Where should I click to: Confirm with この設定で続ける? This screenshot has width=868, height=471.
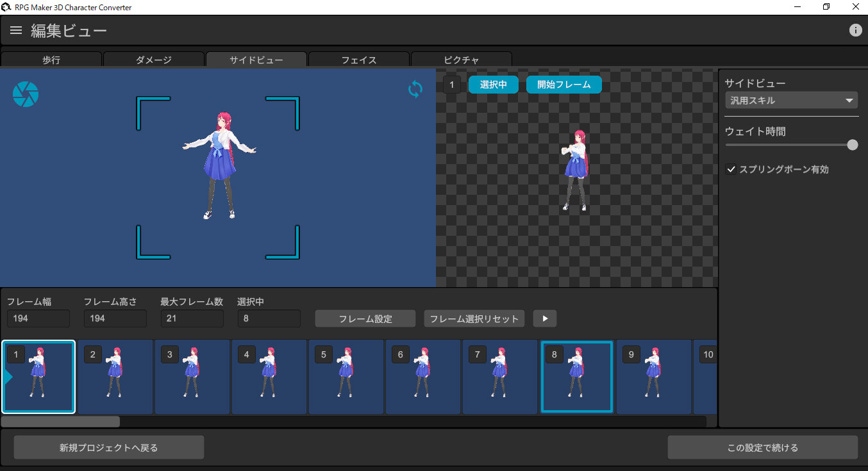(x=763, y=447)
